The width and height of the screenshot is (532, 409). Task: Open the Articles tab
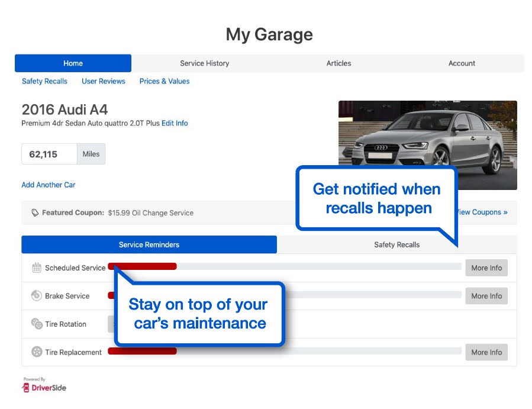pos(338,63)
